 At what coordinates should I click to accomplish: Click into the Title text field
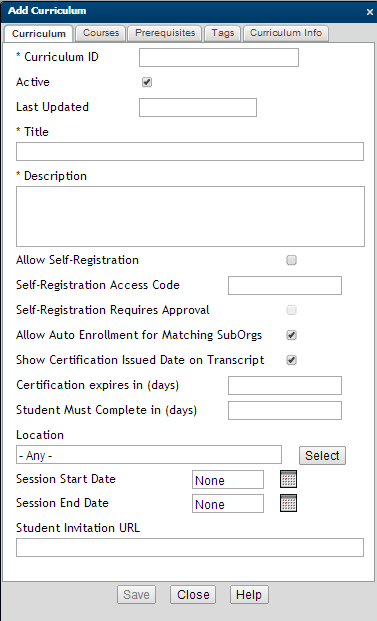(190, 151)
